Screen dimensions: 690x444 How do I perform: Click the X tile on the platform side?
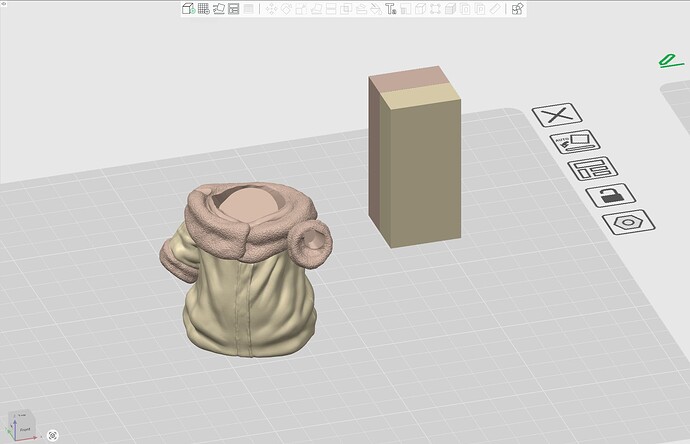[557, 115]
